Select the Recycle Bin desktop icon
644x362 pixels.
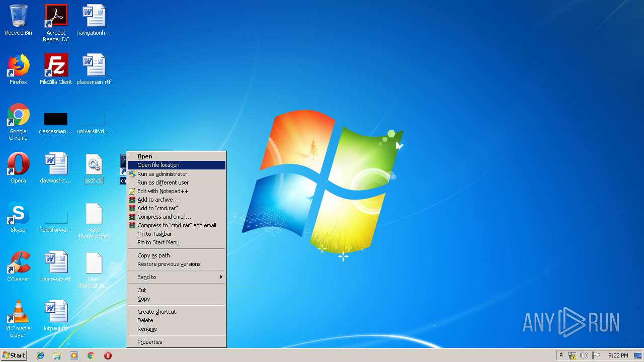point(18,21)
